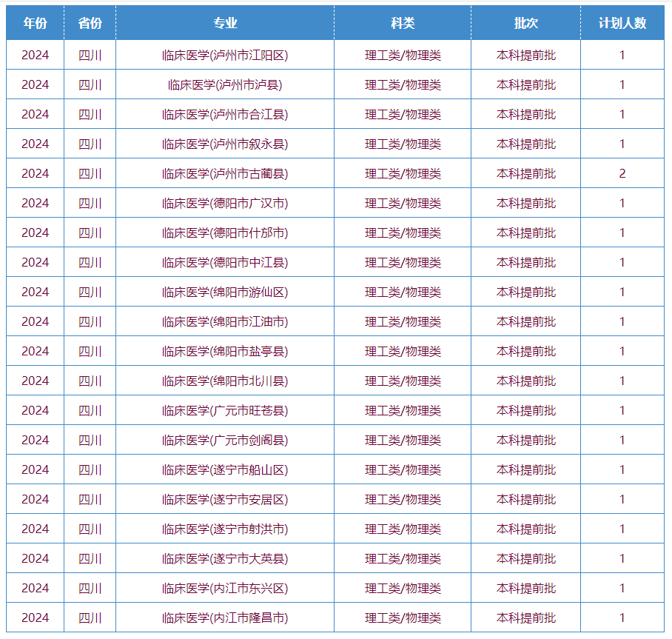Image resolution: width=672 pixels, height=639 pixels.
Task: Select the 临床医学(泸州市江阳区) cell
Action: (x=225, y=55)
